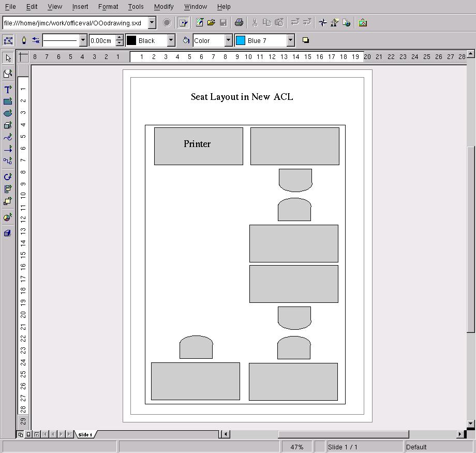Open the Modify menu

pos(163,7)
